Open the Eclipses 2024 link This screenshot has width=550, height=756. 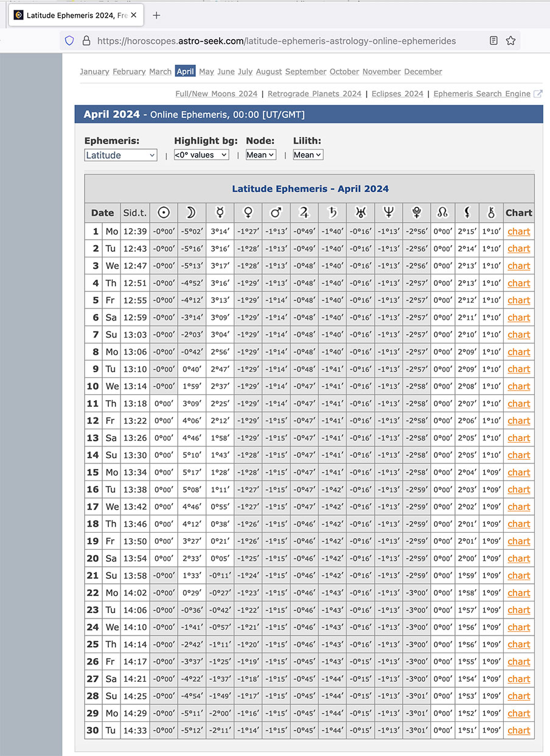(x=397, y=94)
